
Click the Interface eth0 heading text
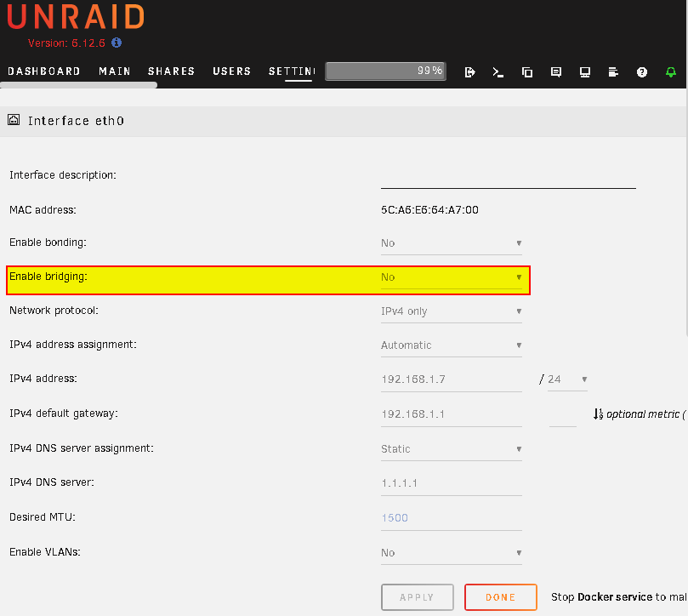click(x=76, y=121)
